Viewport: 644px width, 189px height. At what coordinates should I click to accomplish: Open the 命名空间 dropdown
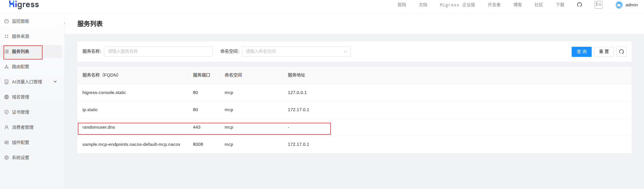[x=296, y=52]
